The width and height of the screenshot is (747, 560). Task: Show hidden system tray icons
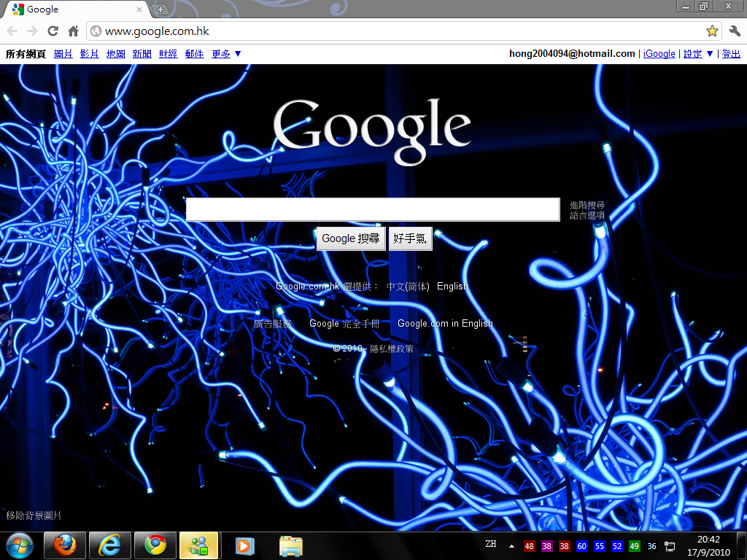coord(511,545)
